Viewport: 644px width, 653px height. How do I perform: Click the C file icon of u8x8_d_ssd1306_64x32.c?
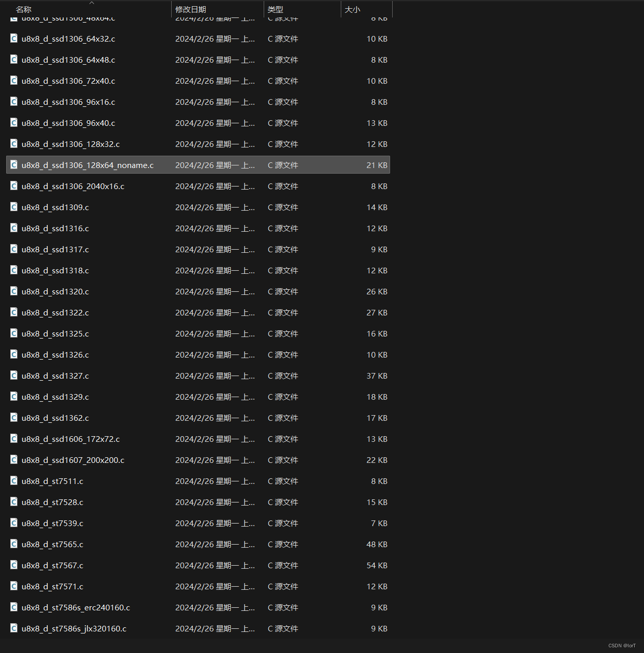[x=14, y=39]
